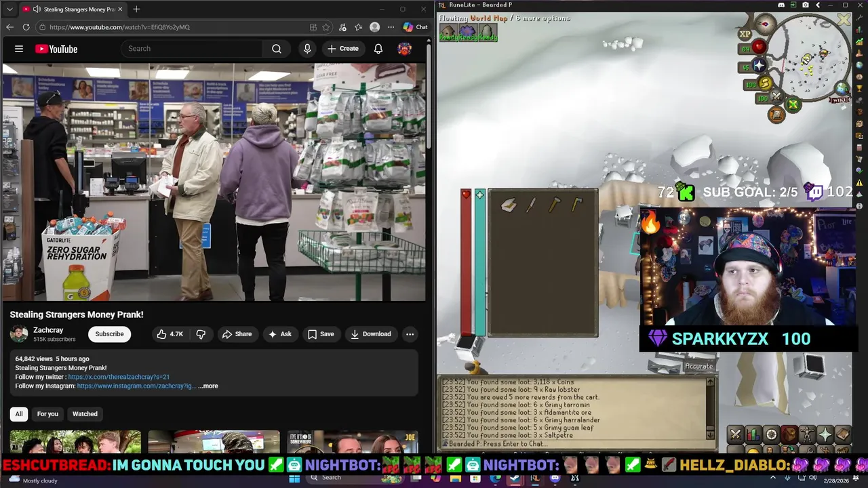This screenshot has height=488, width=868.
Task: Expand video description with ...more
Action: [208, 386]
